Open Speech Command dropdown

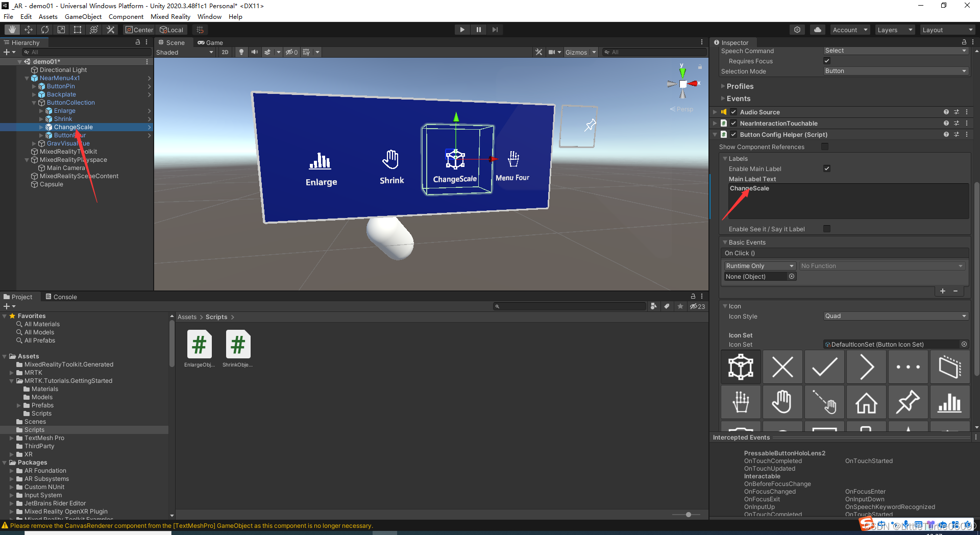pyautogui.click(x=896, y=51)
